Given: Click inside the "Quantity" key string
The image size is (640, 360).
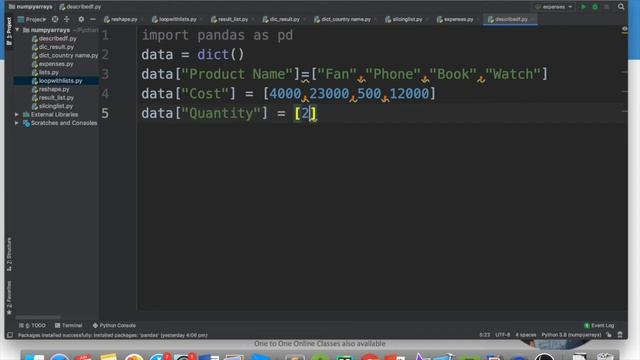Looking at the screenshot, I should 221,113.
